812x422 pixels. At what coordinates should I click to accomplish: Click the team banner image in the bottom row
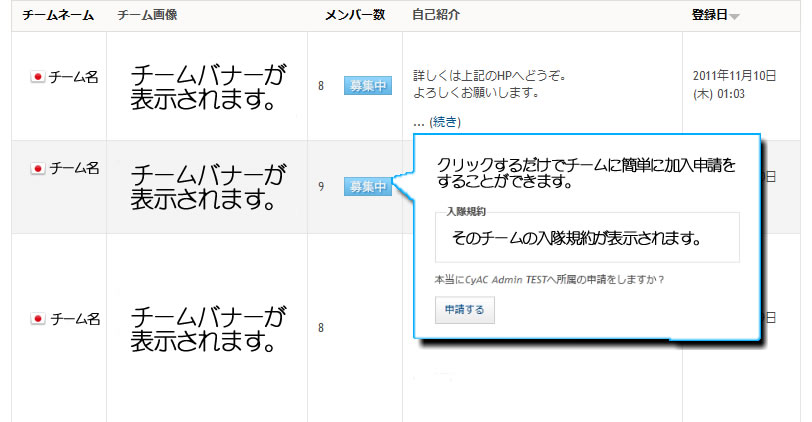[208, 329]
